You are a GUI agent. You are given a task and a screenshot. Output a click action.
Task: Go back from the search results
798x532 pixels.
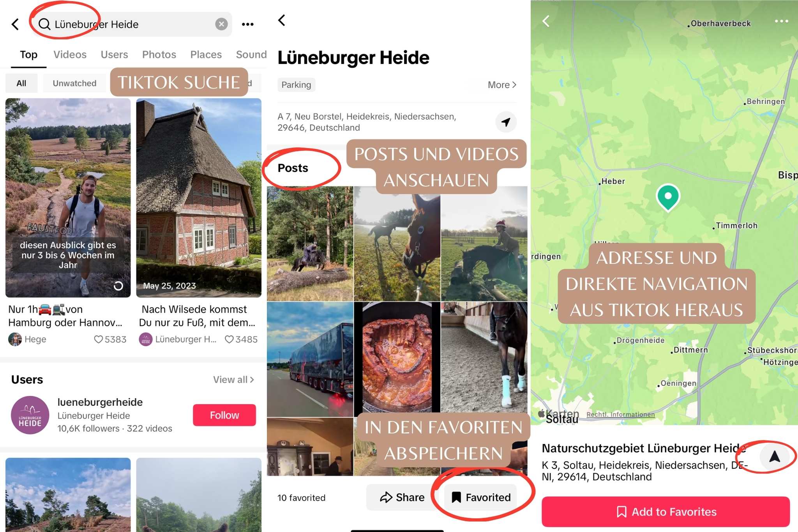click(15, 24)
